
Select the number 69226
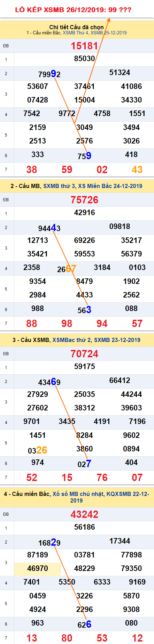click(85, 240)
